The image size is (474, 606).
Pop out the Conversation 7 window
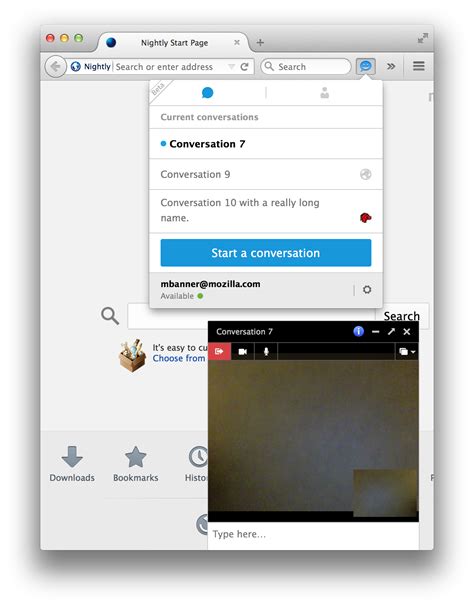click(391, 331)
